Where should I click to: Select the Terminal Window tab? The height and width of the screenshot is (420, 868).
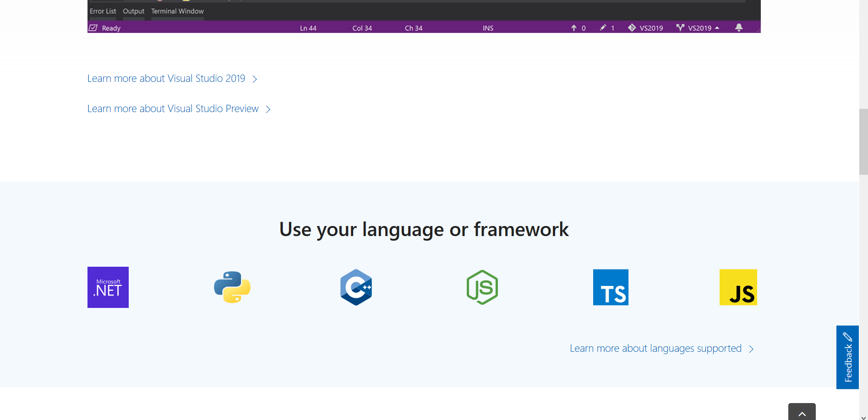(x=177, y=11)
